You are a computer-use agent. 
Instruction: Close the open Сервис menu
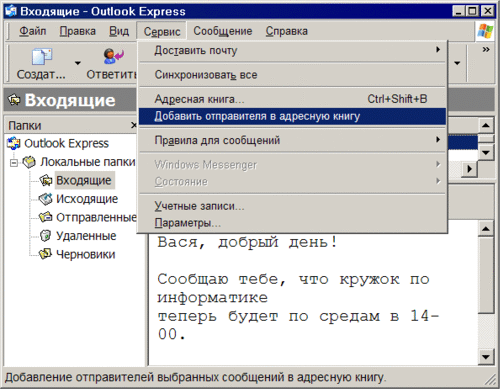[x=162, y=31]
